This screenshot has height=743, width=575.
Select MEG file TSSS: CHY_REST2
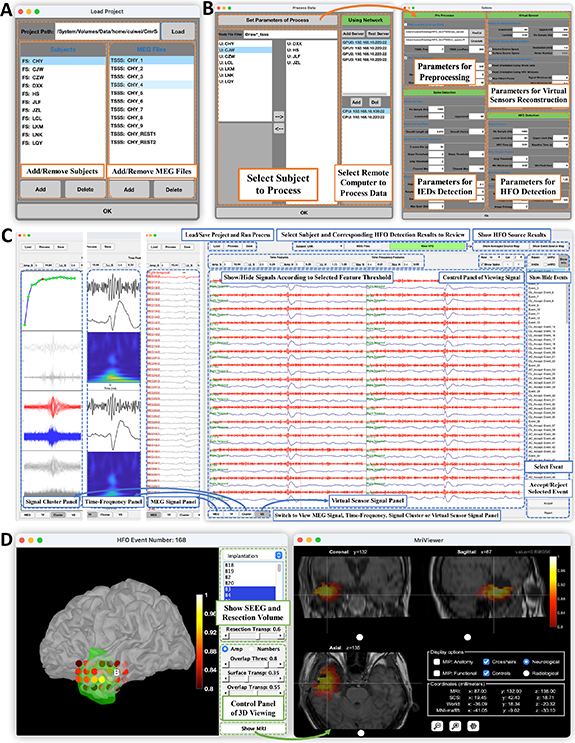coord(152,142)
